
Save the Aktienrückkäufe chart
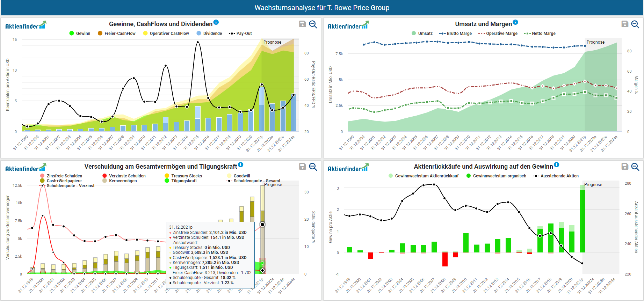click(x=625, y=167)
